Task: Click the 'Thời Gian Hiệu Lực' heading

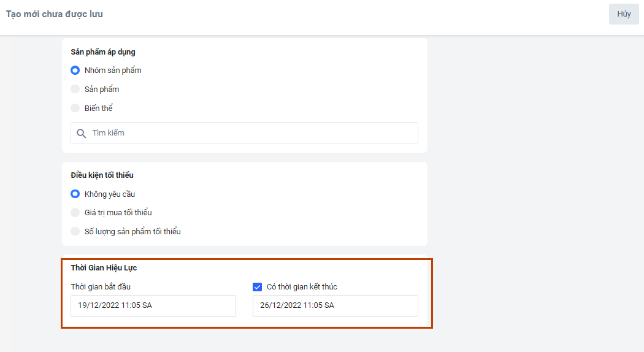Action: [x=104, y=268]
